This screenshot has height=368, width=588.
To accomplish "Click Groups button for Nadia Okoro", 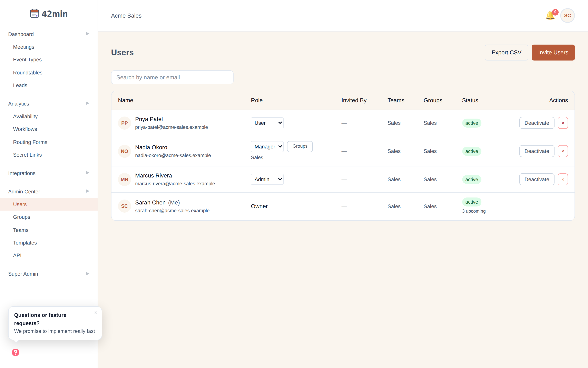I will (300, 146).
